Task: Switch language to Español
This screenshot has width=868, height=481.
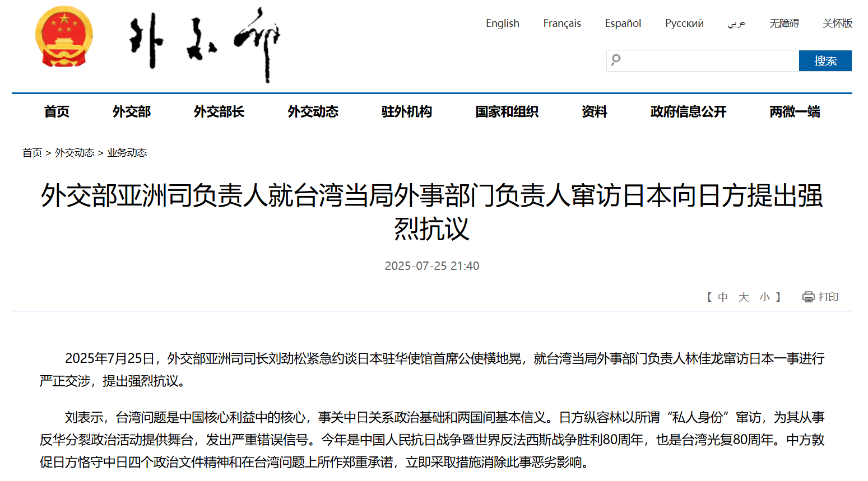Action: (x=623, y=24)
